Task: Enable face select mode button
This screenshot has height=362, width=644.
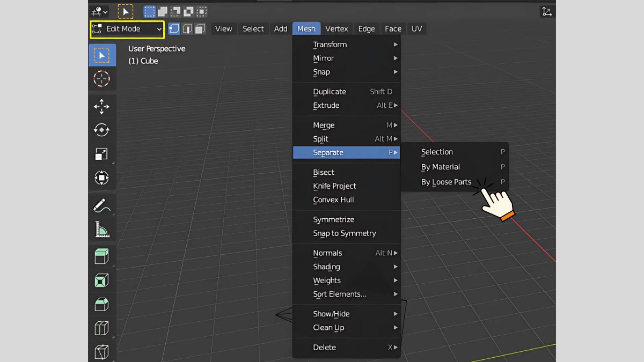Action: pyautogui.click(x=200, y=29)
